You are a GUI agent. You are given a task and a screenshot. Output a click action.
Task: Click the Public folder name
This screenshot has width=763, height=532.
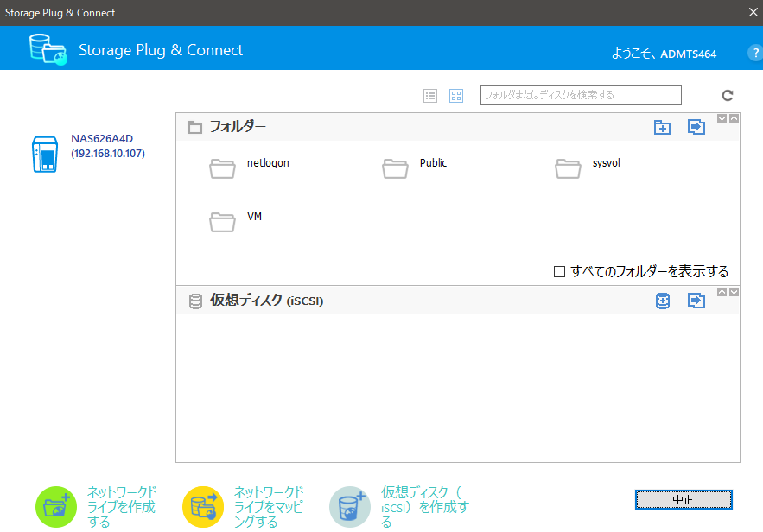(x=433, y=163)
